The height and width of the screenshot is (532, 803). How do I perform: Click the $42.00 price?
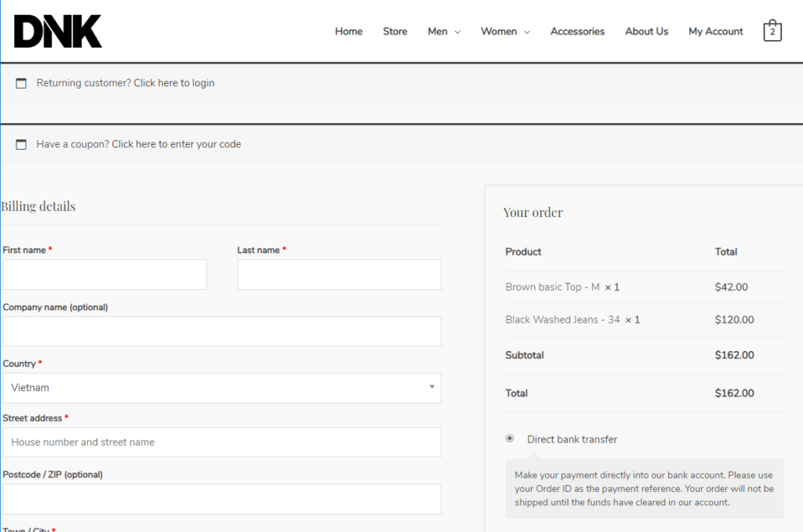pyautogui.click(x=732, y=287)
